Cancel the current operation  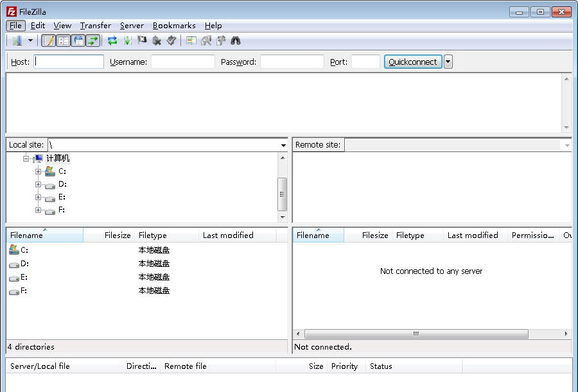[141, 40]
